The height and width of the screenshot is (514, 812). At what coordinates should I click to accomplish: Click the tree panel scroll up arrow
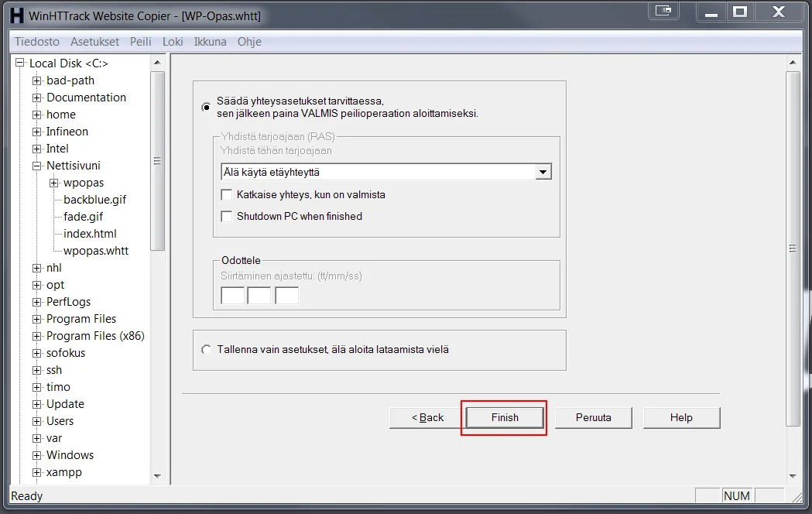(157, 63)
